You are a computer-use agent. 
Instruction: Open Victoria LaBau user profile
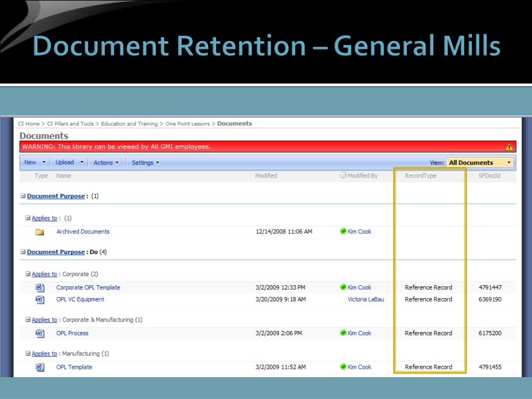(x=366, y=300)
